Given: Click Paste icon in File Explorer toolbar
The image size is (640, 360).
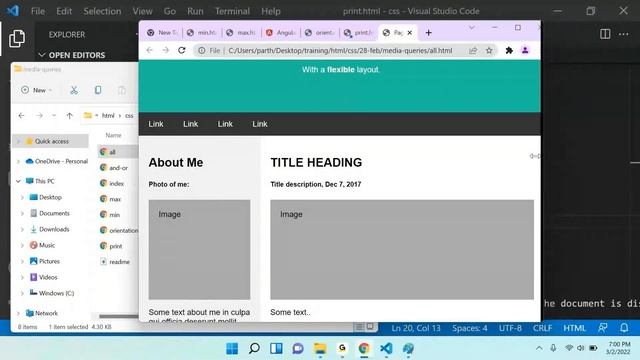Looking at the screenshot, I should [x=122, y=90].
